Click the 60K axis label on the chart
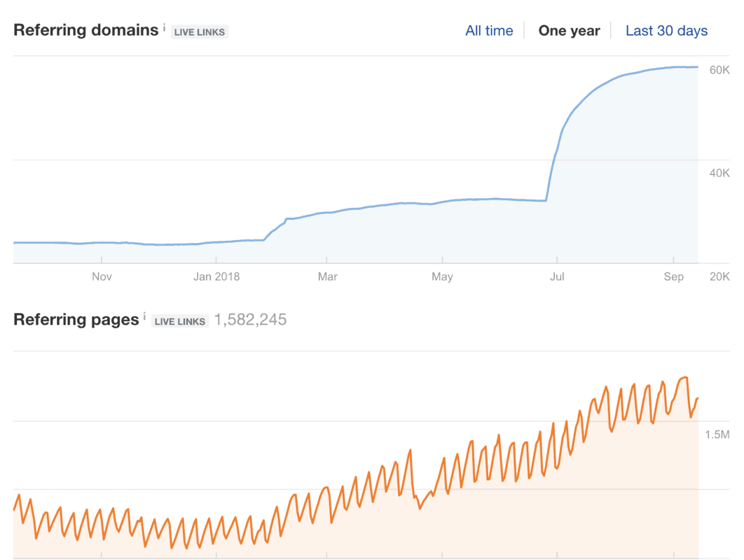Viewport: 744px width, 560px height. 719,70
